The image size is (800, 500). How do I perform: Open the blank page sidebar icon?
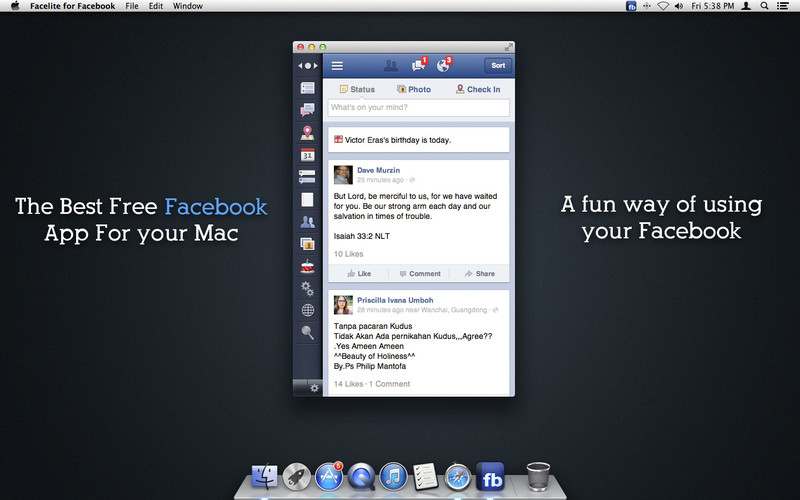pos(307,199)
